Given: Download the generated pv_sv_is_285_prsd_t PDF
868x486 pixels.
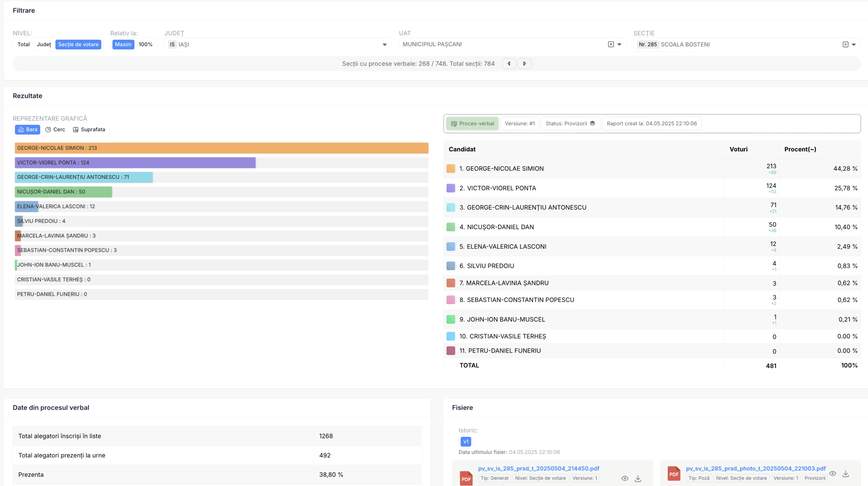Looking at the screenshot, I should pos(638,478).
